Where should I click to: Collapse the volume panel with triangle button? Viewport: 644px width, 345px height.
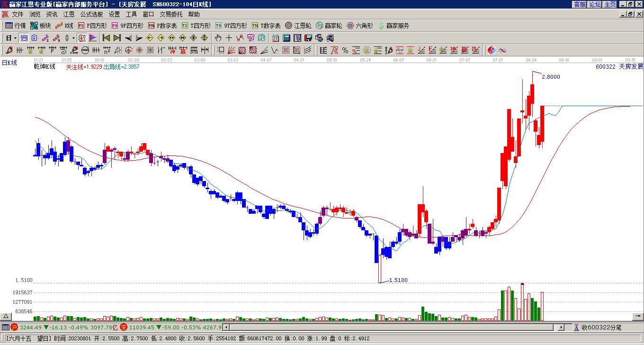(6, 317)
